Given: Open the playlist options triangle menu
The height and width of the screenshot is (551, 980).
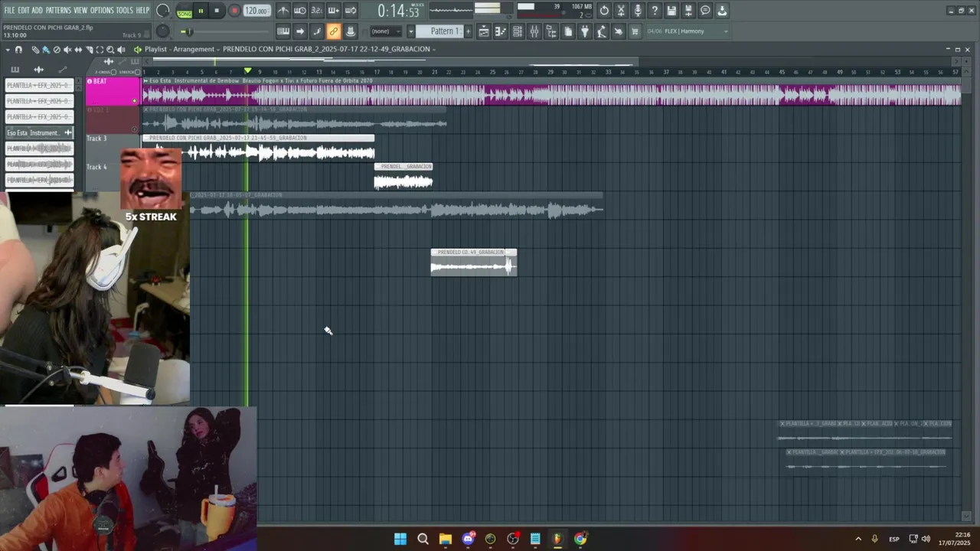Looking at the screenshot, I should tap(6, 50).
